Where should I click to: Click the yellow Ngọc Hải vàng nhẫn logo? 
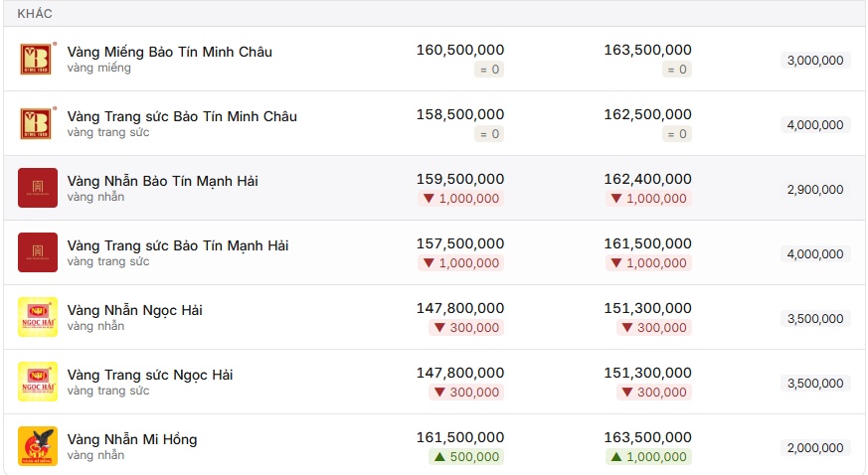click(37, 317)
